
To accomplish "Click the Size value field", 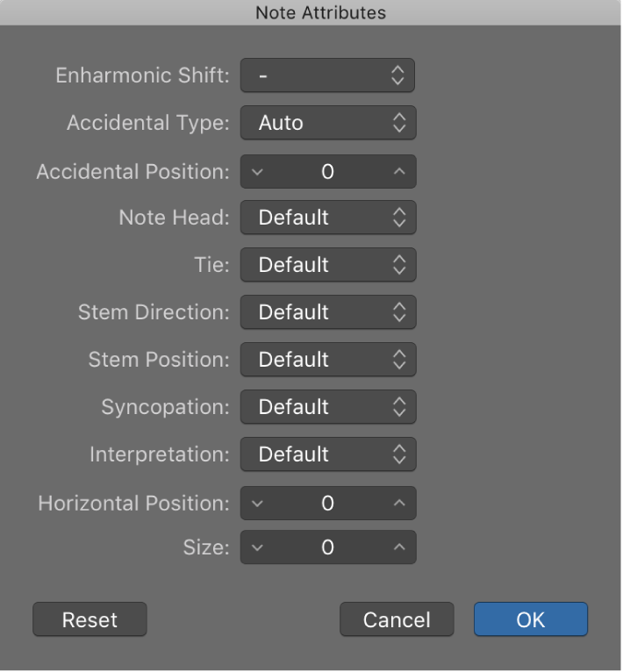I will tap(328, 547).
